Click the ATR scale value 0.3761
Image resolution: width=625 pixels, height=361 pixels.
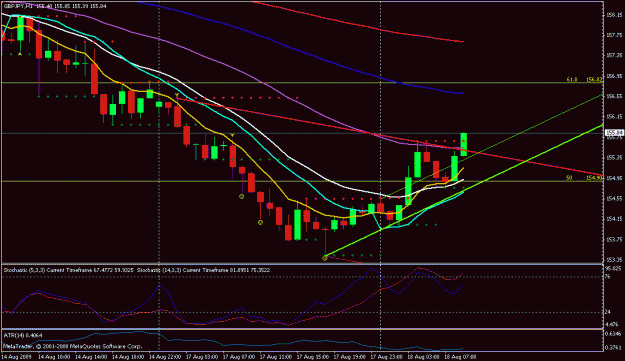tap(614, 347)
